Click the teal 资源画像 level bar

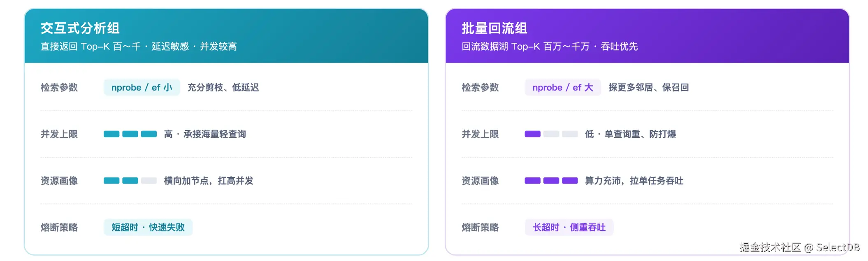click(130, 180)
